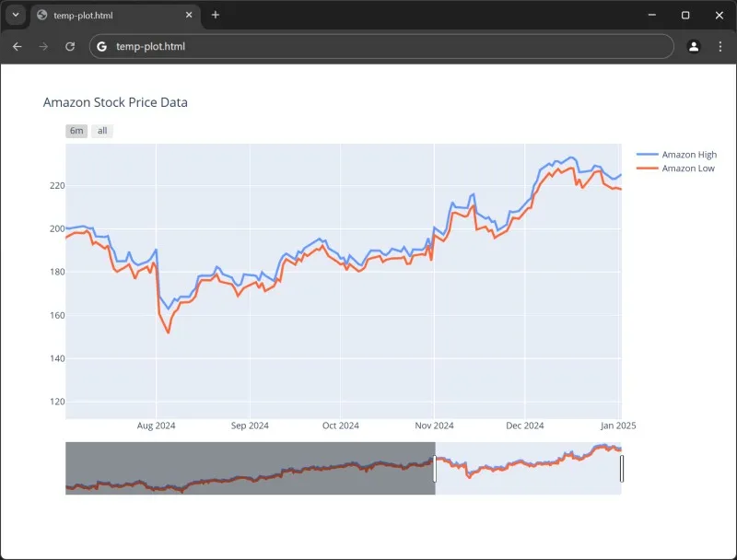Select the temp-plot.html tab

116,15
